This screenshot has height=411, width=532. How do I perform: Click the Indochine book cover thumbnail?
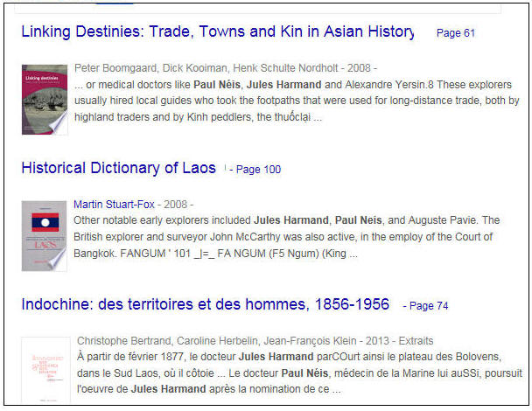coord(45,371)
